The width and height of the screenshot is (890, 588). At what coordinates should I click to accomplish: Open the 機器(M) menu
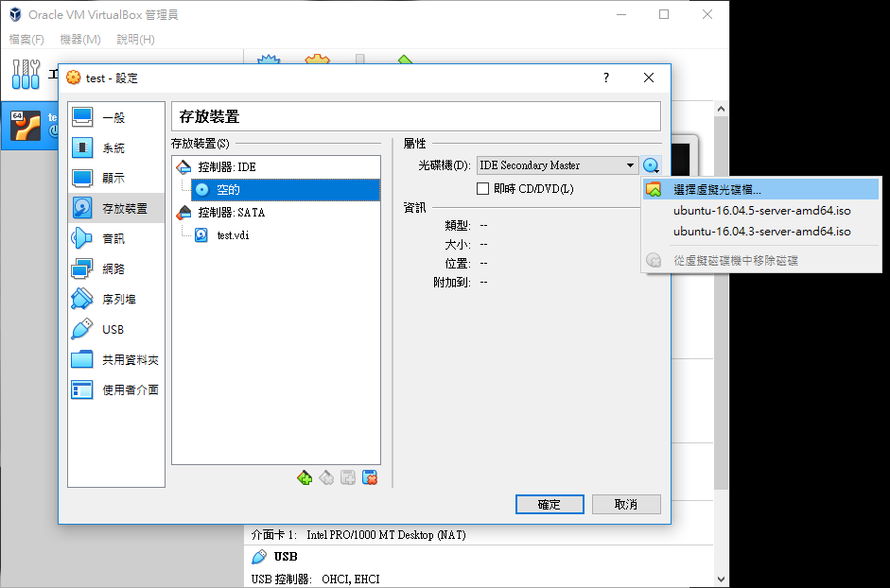[80, 39]
